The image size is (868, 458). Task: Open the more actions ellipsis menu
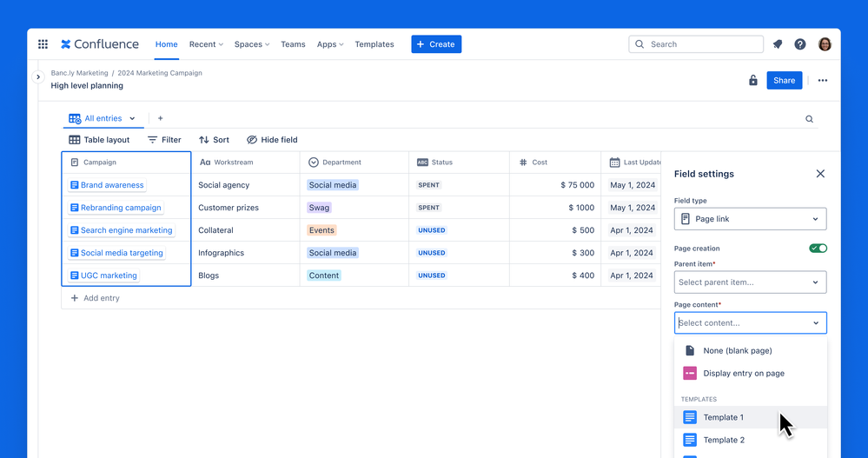[x=823, y=80]
